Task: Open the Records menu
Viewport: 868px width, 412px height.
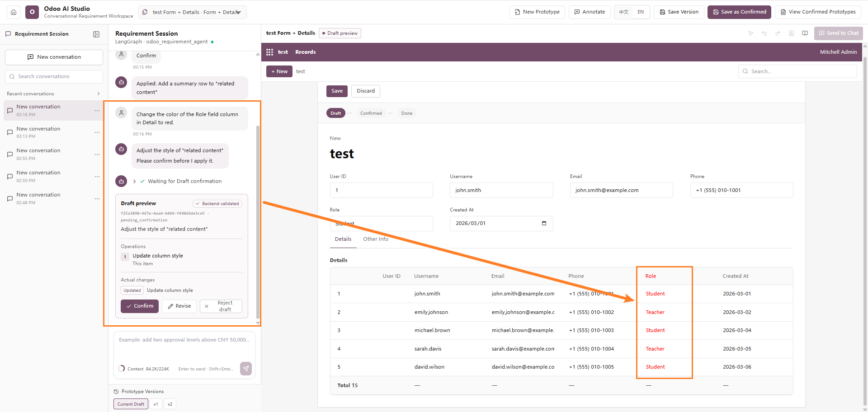Action: [x=306, y=52]
